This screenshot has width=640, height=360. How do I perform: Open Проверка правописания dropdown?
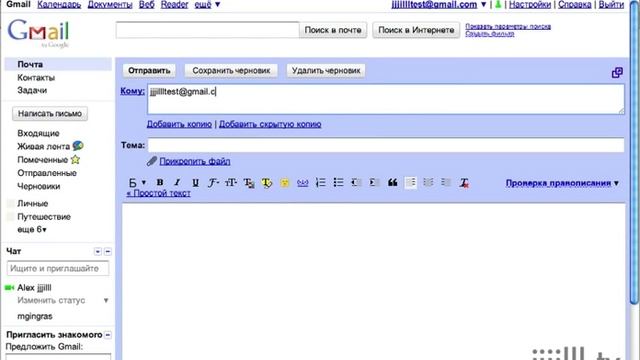(562, 183)
